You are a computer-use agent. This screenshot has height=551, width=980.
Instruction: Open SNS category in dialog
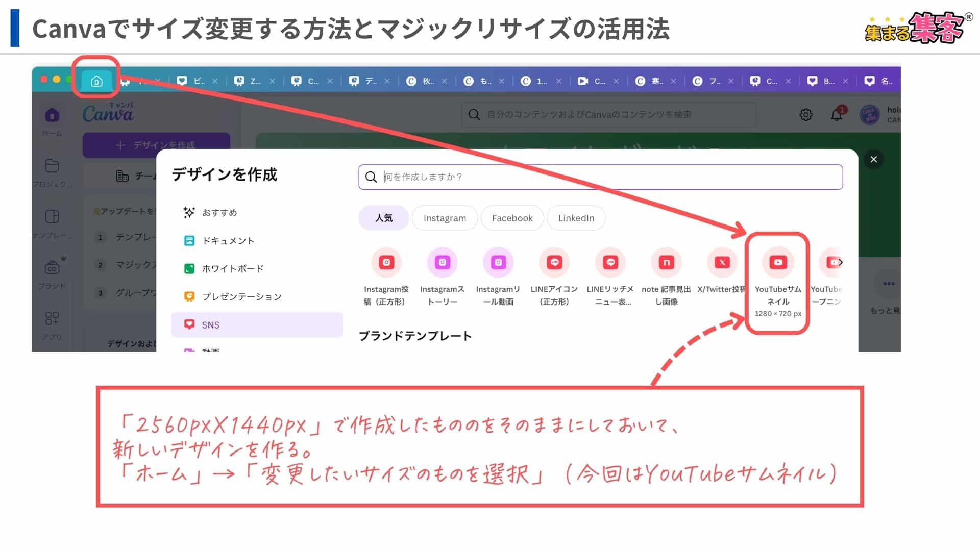pos(257,325)
